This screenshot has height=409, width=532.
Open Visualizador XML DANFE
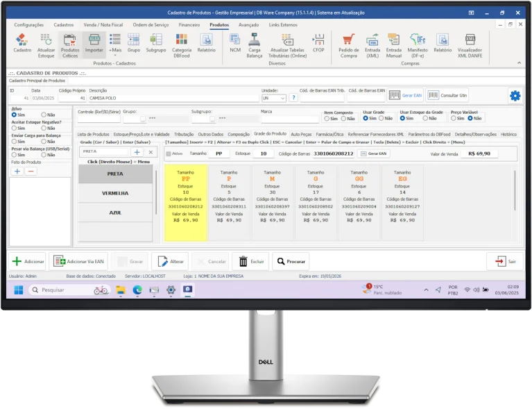point(470,43)
